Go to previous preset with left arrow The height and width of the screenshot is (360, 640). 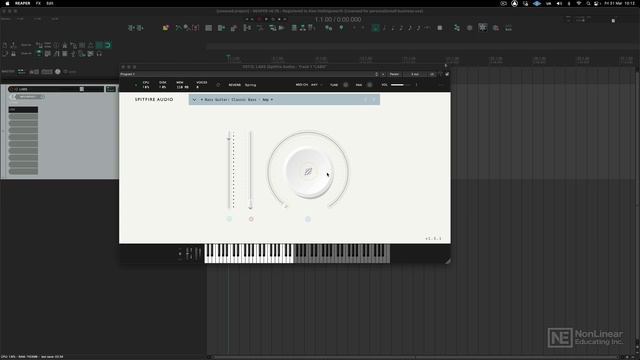pos(365,100)
